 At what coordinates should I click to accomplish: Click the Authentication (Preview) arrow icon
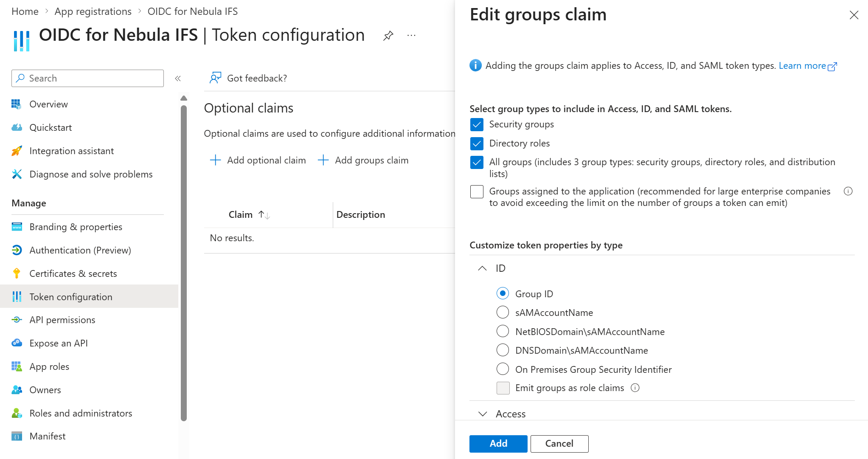tap(17, 250)
